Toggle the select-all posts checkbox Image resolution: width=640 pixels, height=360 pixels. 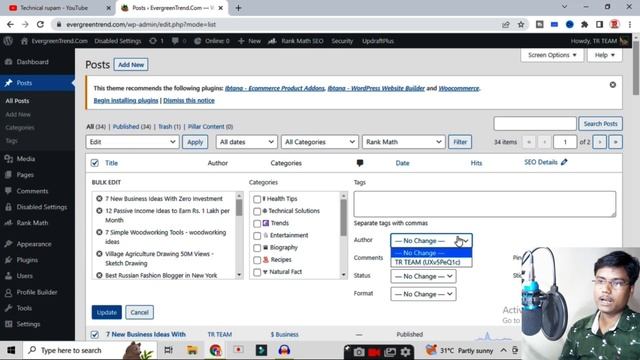point(95,163)
